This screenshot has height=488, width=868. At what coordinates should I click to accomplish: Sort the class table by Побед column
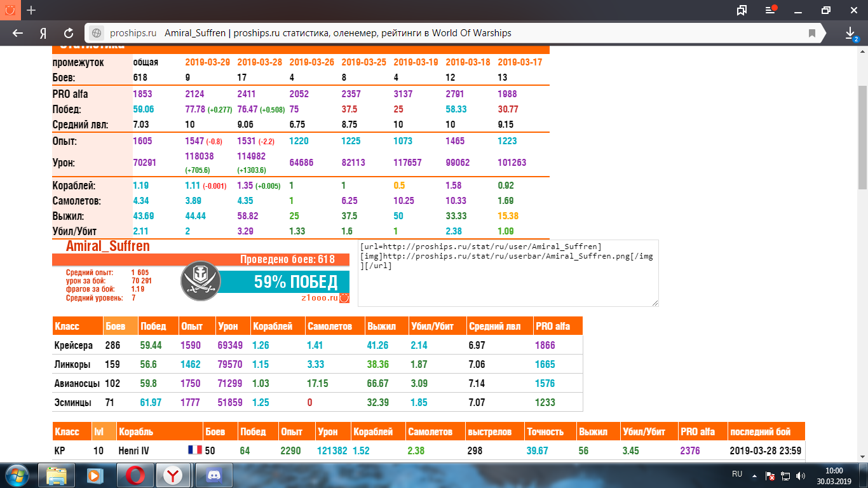[153, 326]
